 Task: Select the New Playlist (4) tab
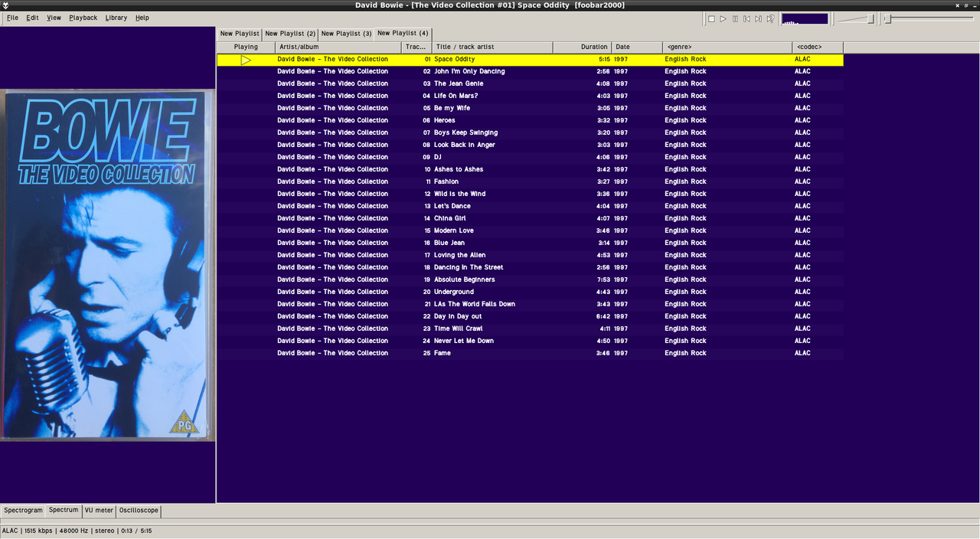click(x=403, y=33)
